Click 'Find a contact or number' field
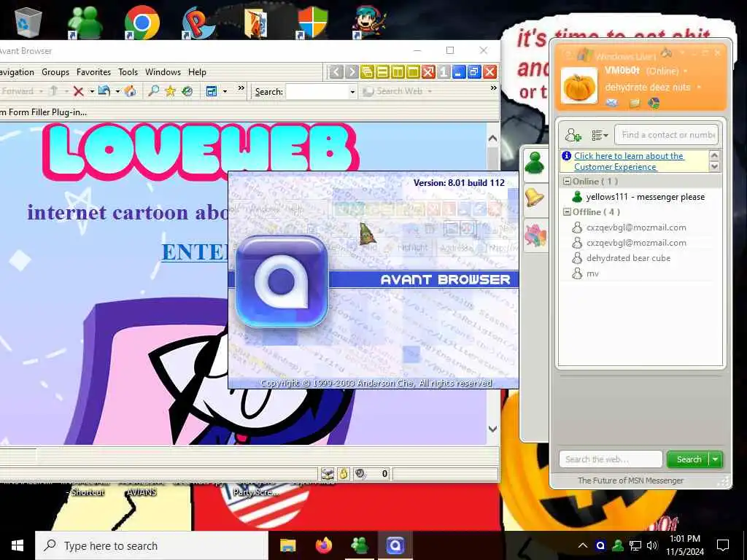747x560 pixels. pos(667,135)
